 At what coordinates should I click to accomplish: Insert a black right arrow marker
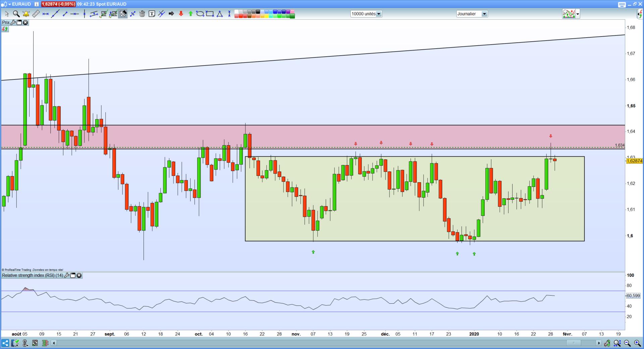click(x=171, y=14)
